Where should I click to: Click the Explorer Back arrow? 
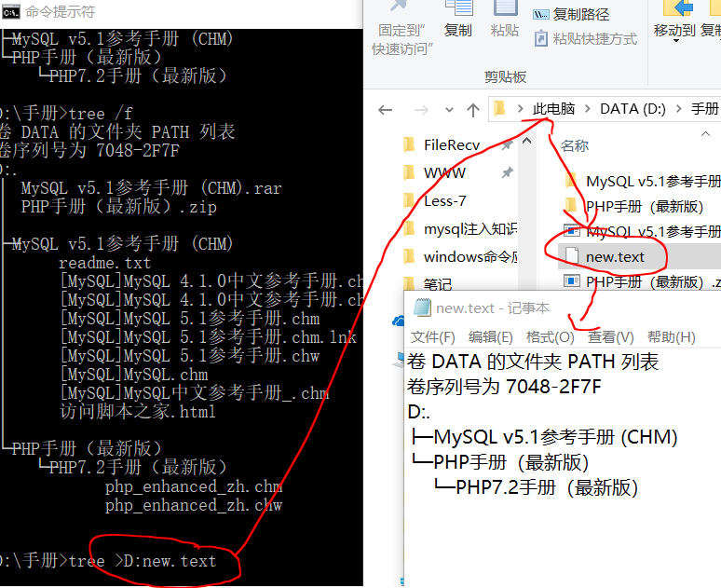tap(385, 110)
